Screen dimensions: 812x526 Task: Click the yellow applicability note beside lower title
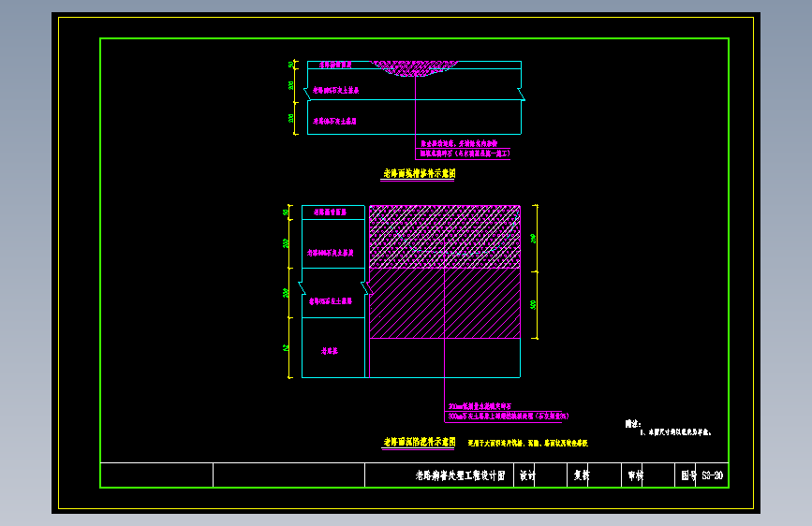click(527, 443)
